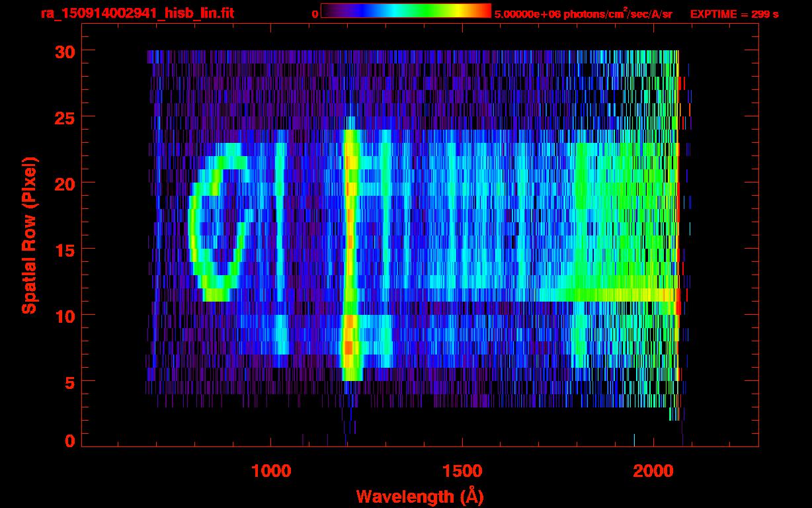This screenshot has height=508, width=812.
Task: Click the filename ra_150914002941_hisb_lin.fit
Action: (x=136, y=13)
